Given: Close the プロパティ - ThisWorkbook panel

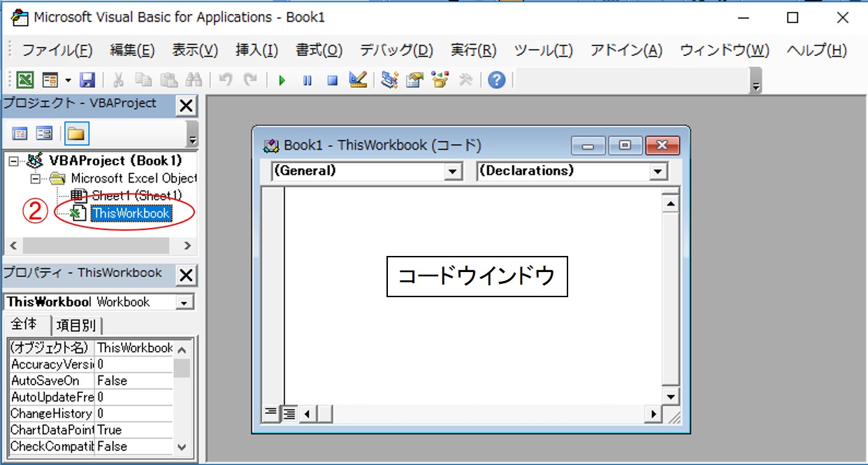Looking at the screenshot, I should [187, 275].
